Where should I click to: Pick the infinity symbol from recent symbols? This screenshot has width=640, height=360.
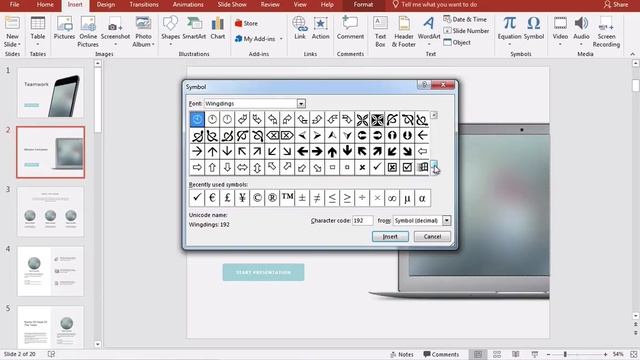[392, 198]
